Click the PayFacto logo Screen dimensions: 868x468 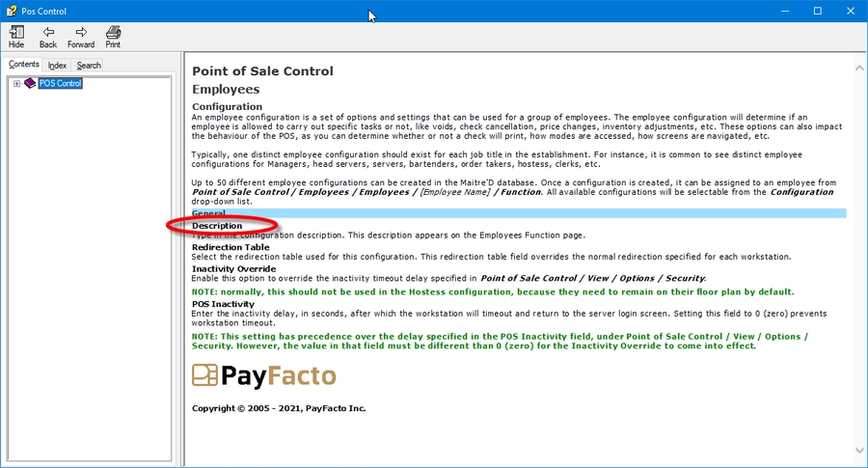coord(263,375)
